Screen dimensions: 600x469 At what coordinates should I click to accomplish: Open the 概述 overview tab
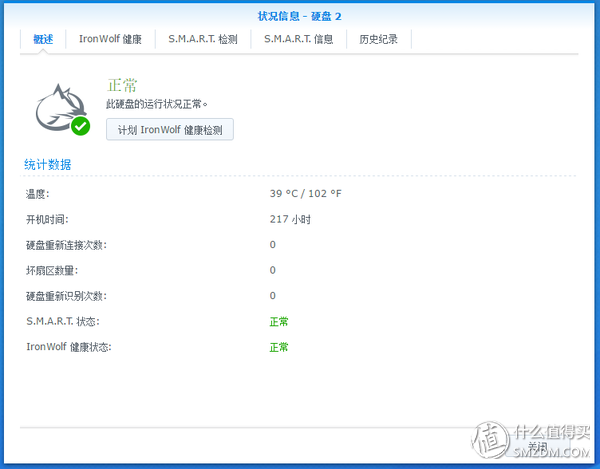43,39
